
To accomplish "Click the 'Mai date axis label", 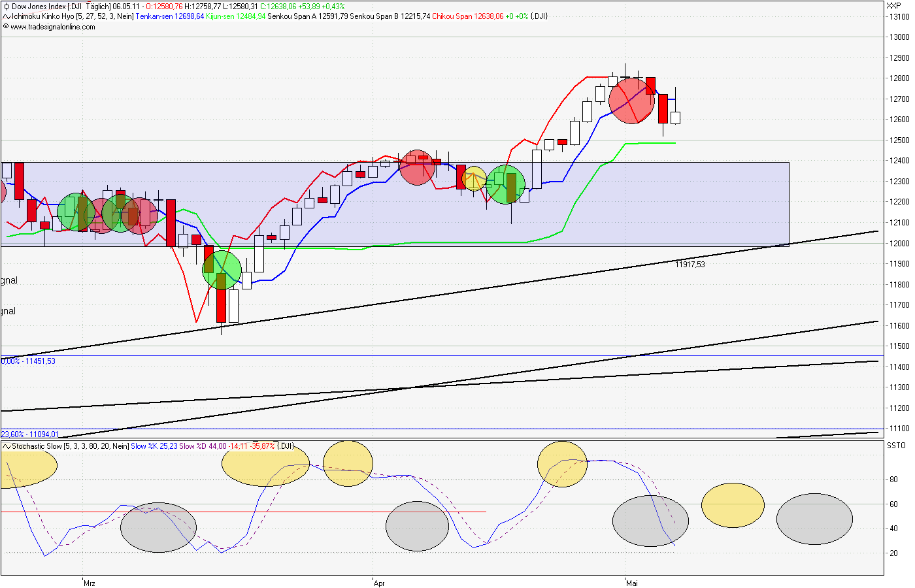I will tap(631, 583).
